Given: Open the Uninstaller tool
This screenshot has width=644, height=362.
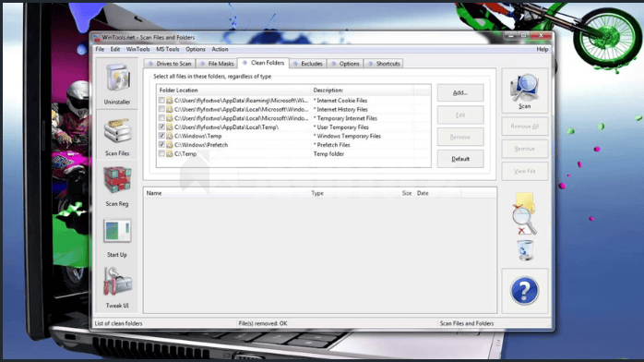Looking at the screenshot, I should [117, 84].
